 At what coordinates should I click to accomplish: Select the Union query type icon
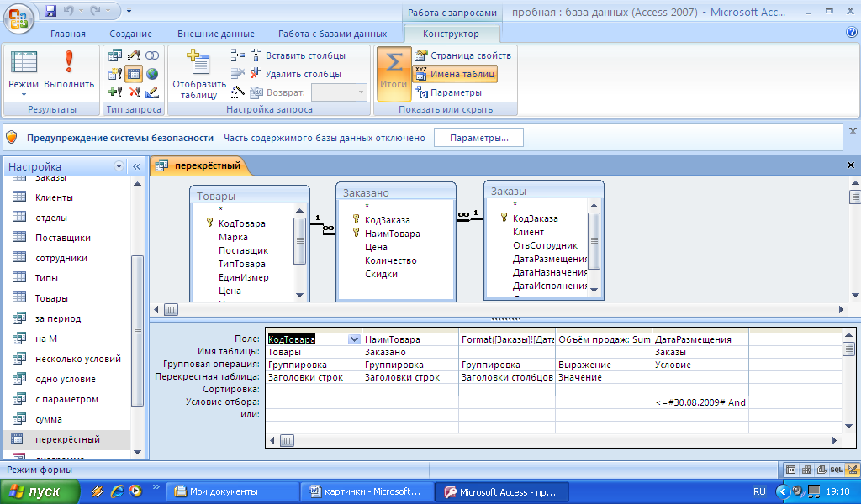point(152,55)
